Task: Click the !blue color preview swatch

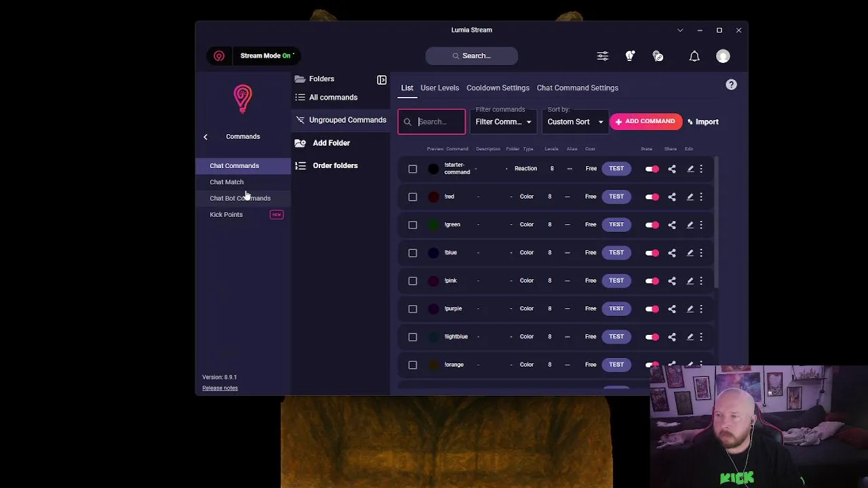Action: point(433,253)
